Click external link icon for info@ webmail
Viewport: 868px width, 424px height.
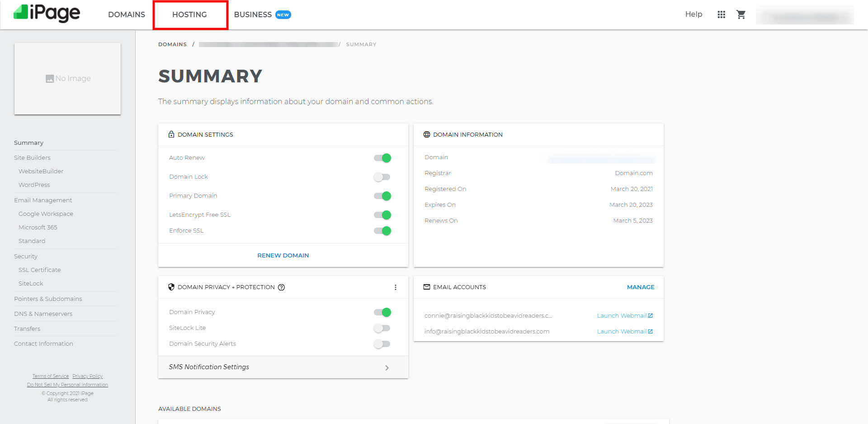point(650,332)
